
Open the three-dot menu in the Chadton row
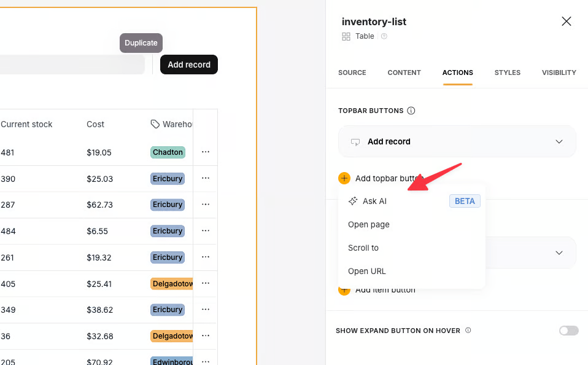[206, 152]
